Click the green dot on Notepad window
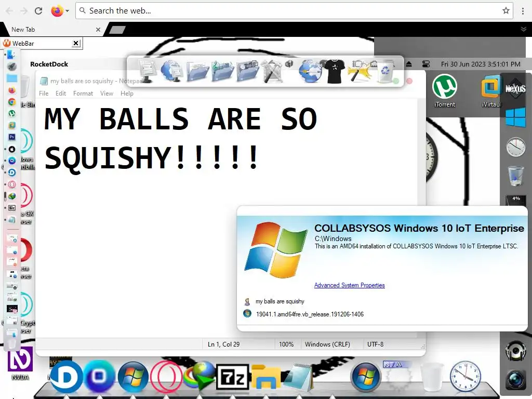The width and height of the screenshot is (532, 399). tap(395, 81)
